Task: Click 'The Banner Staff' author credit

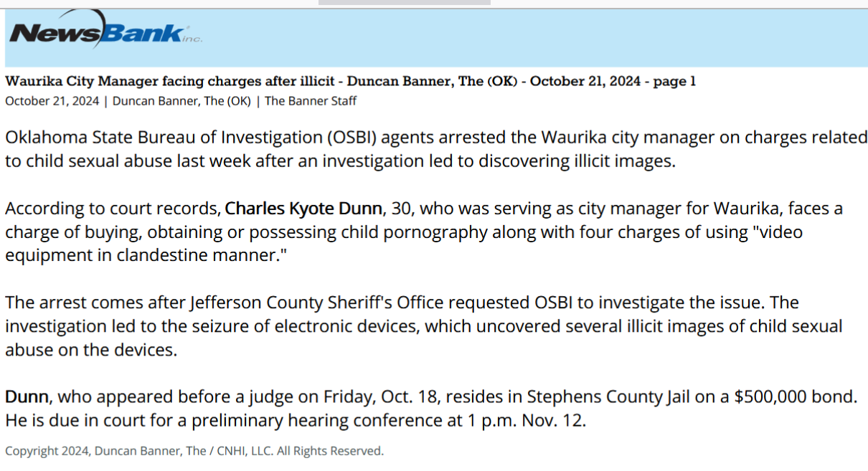Action: click(311, 101)
